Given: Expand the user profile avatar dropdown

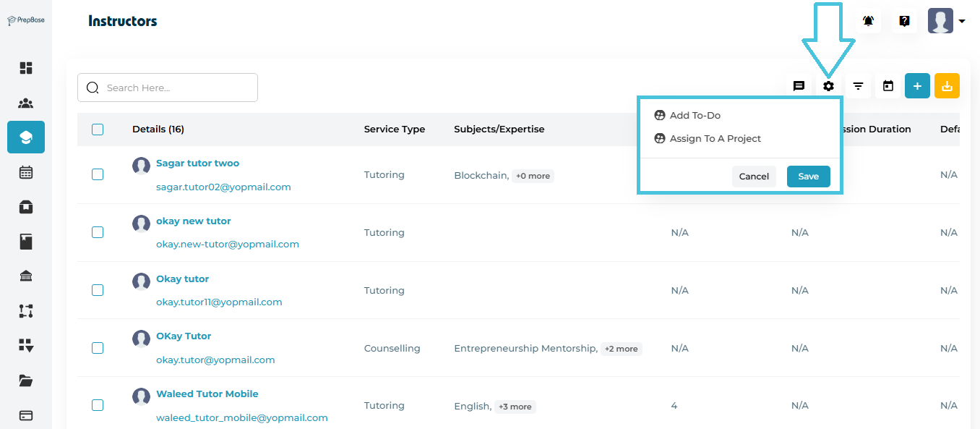Looking at the screenshot, I should coord(947,21).
